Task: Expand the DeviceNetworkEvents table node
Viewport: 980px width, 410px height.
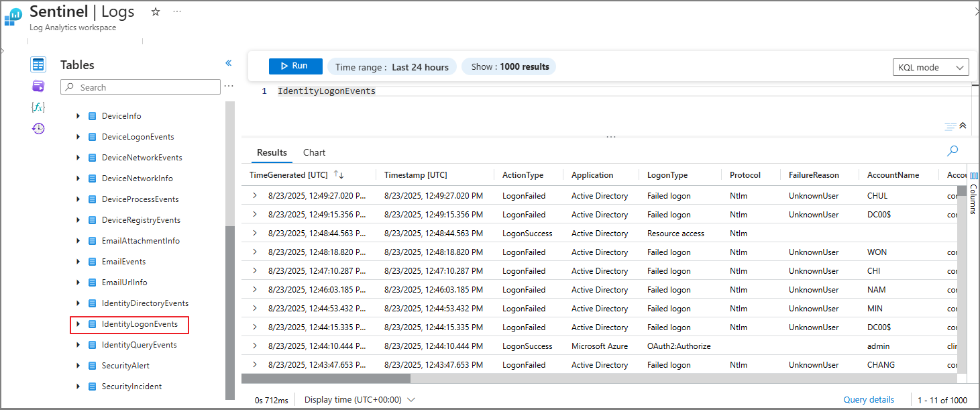Action: 78,158
